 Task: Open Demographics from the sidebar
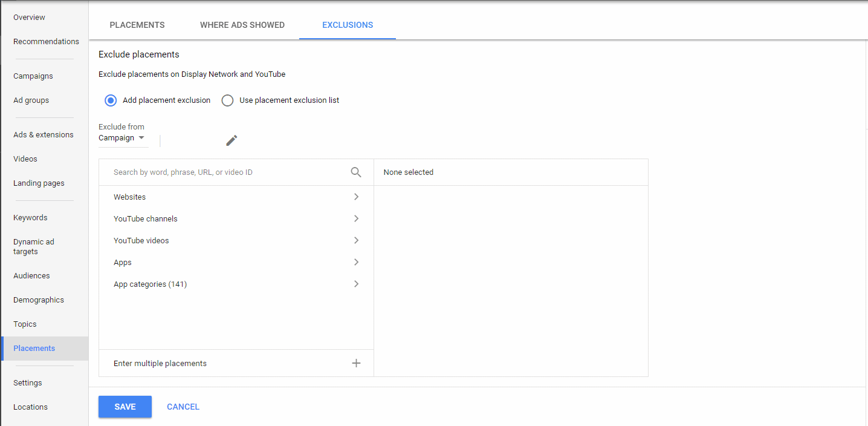[38, 300]
